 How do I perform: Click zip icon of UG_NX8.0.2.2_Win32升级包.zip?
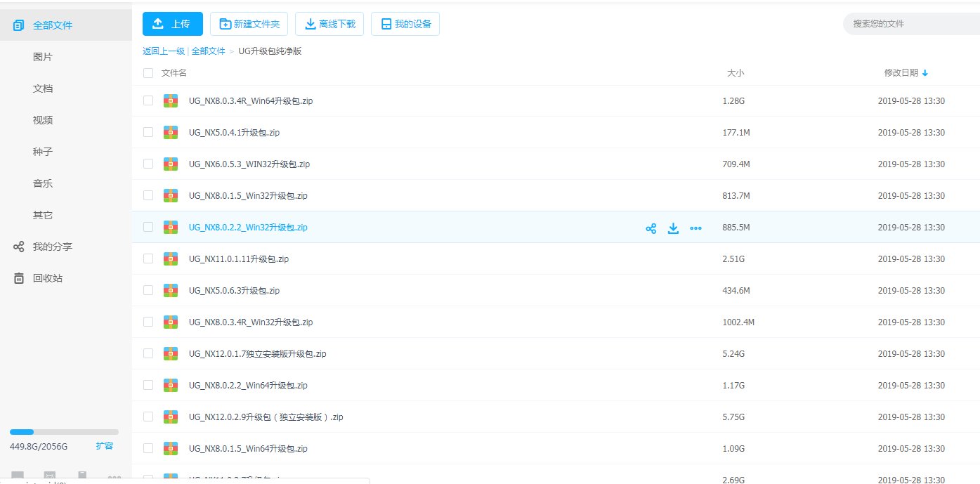(170, 227)
